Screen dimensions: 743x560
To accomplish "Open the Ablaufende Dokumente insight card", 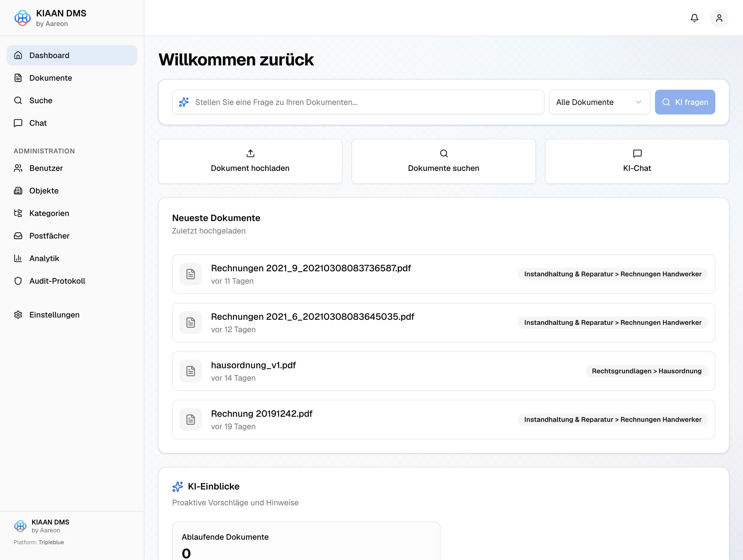I will (306, 541).
